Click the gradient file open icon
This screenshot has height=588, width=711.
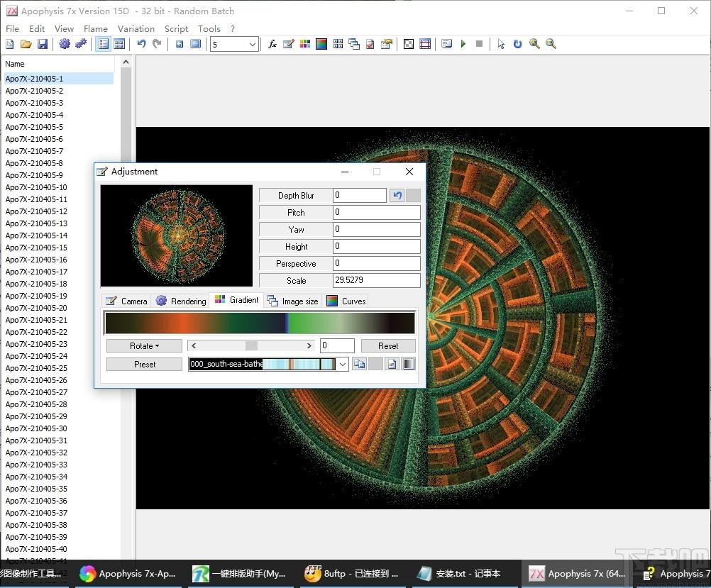[x=392, y=364]
